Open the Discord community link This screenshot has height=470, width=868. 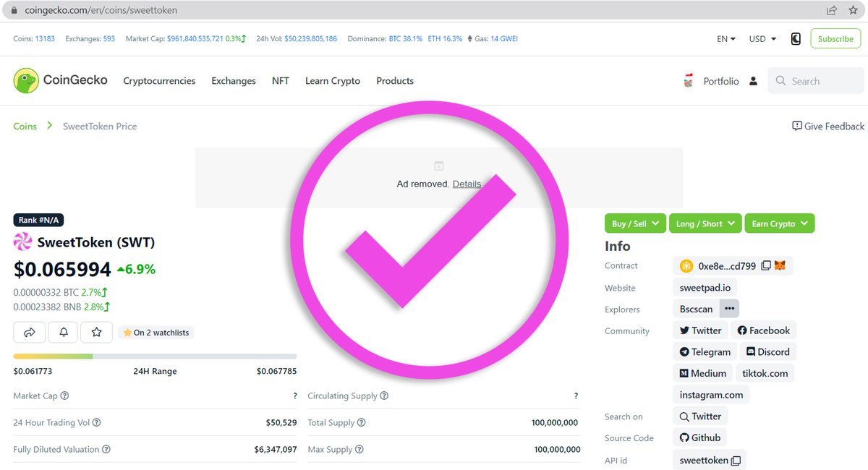pyautogui.click(x=767, y=352)
